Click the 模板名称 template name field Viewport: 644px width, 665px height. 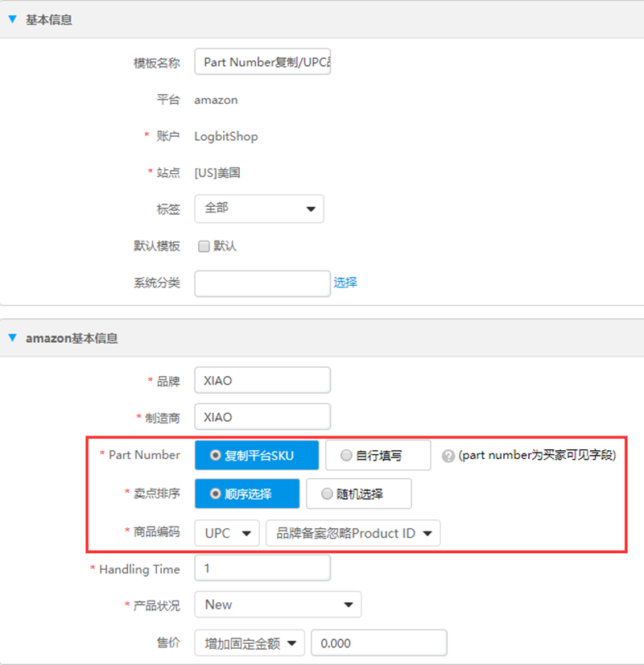pos(262,62)
